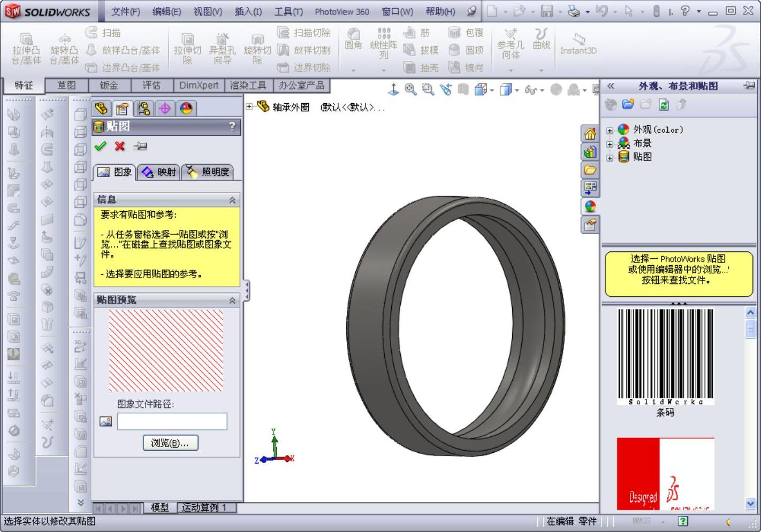Viewport: 761px width, 532px height.
Task: Open DimXpertManager crosshair tab icon
Action: [165, 109]
